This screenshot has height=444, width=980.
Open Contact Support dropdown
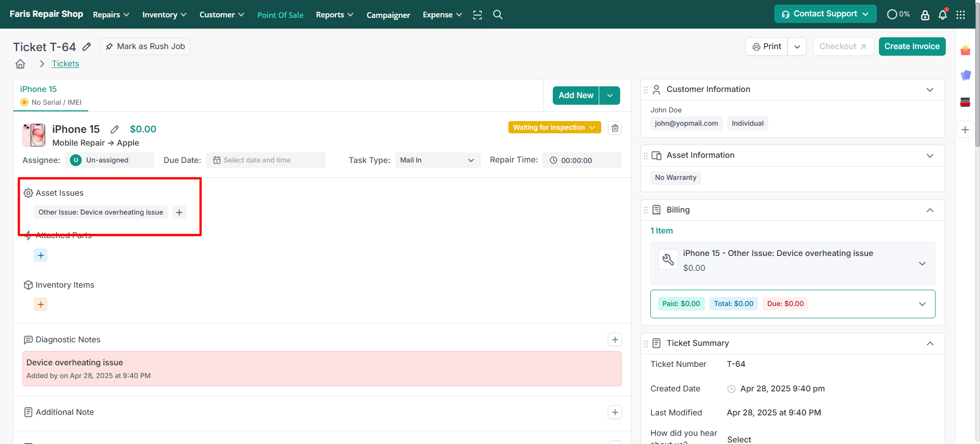825,14
